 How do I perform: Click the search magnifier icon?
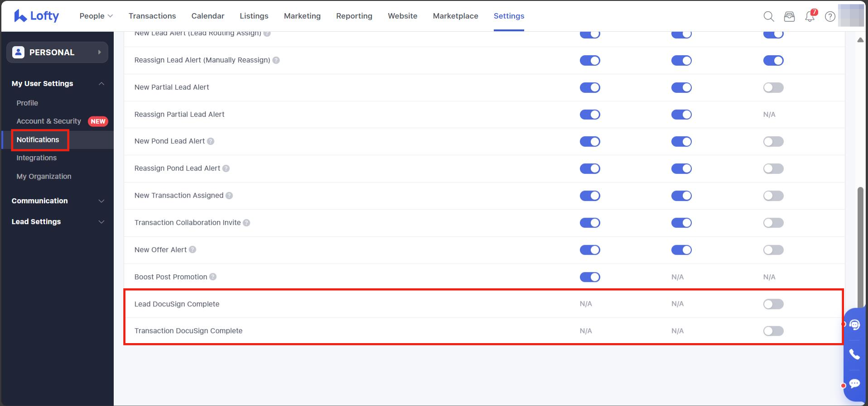[768, 16]
